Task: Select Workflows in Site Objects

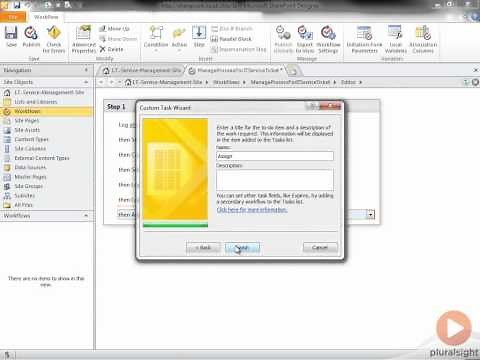Action: (47, 111)
